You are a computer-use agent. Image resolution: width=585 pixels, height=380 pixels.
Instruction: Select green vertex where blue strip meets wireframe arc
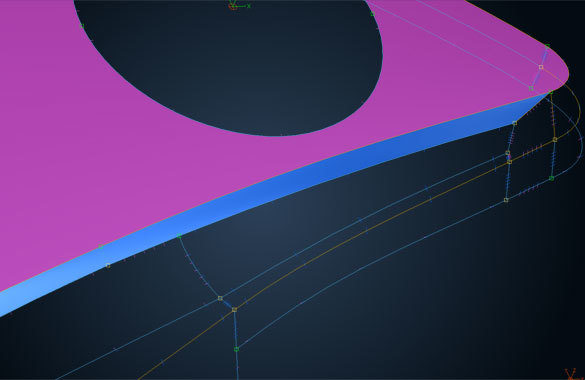click(x=179, y=236)
